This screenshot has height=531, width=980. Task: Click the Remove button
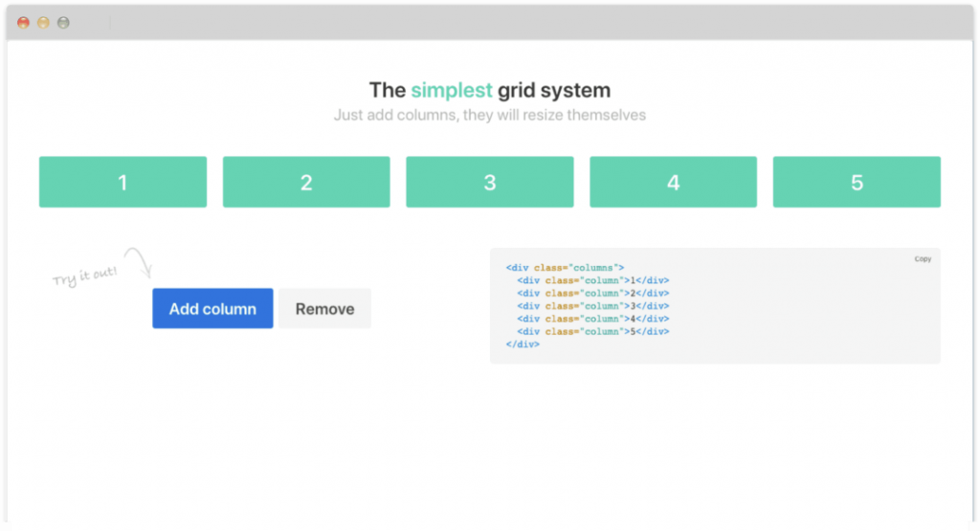[x=324, y=309]
